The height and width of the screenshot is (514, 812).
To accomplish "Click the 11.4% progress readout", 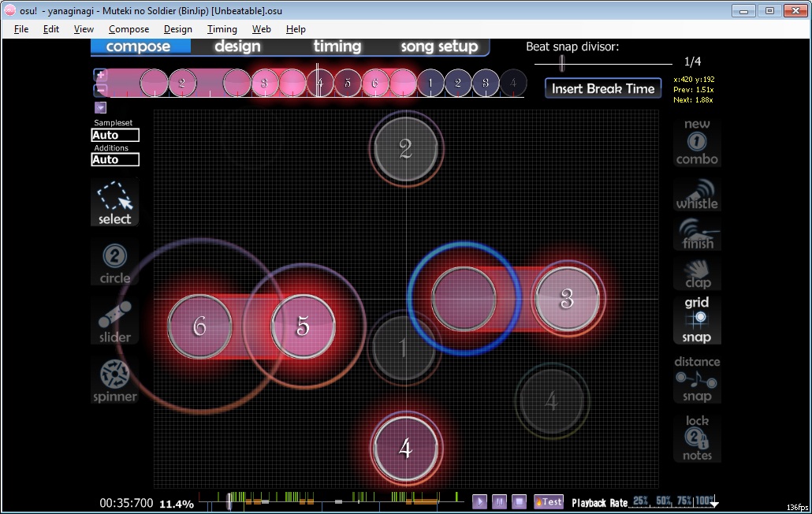I will point(177,505).
